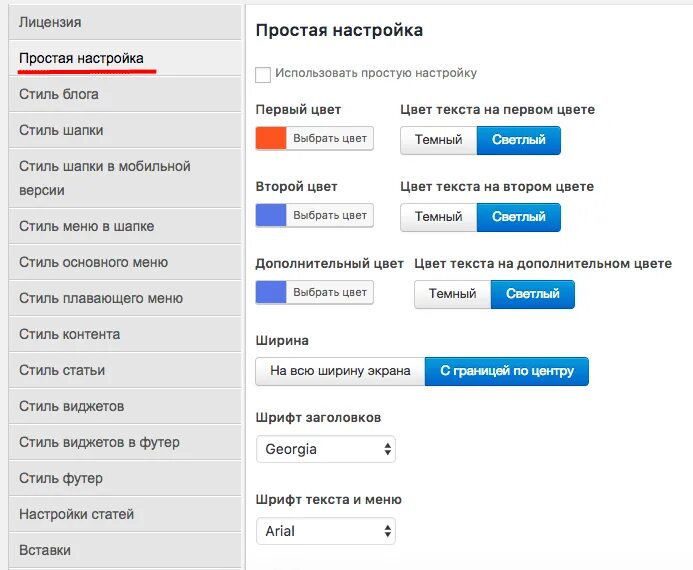Open the Стиль блога section
693x570 pixels.
tap(125, 94)
